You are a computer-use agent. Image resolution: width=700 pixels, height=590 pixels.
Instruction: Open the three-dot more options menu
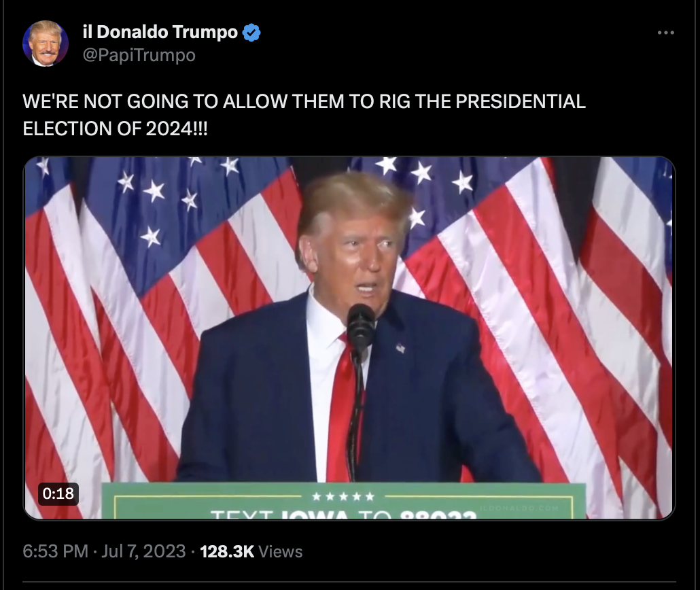[665, 33]
